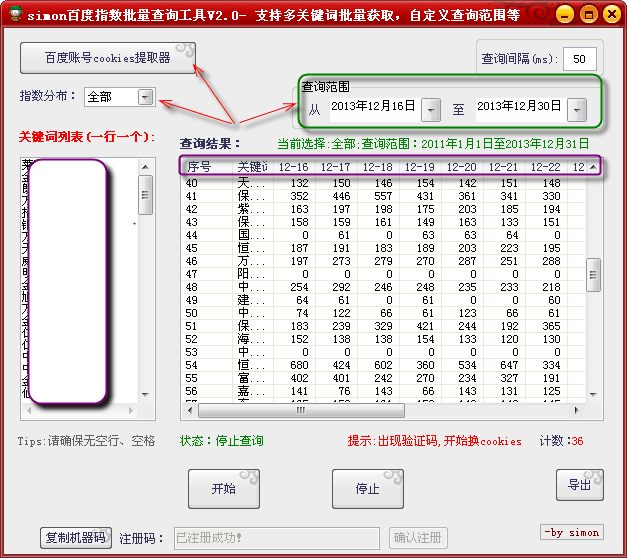The height and width of the screenshot is (558, 627).
Task: Select result row number 54
Action: click(383, 365)
